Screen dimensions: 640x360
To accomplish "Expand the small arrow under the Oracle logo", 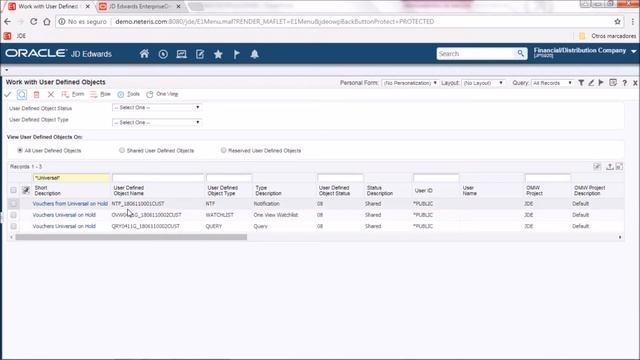I will coord(7,70).
